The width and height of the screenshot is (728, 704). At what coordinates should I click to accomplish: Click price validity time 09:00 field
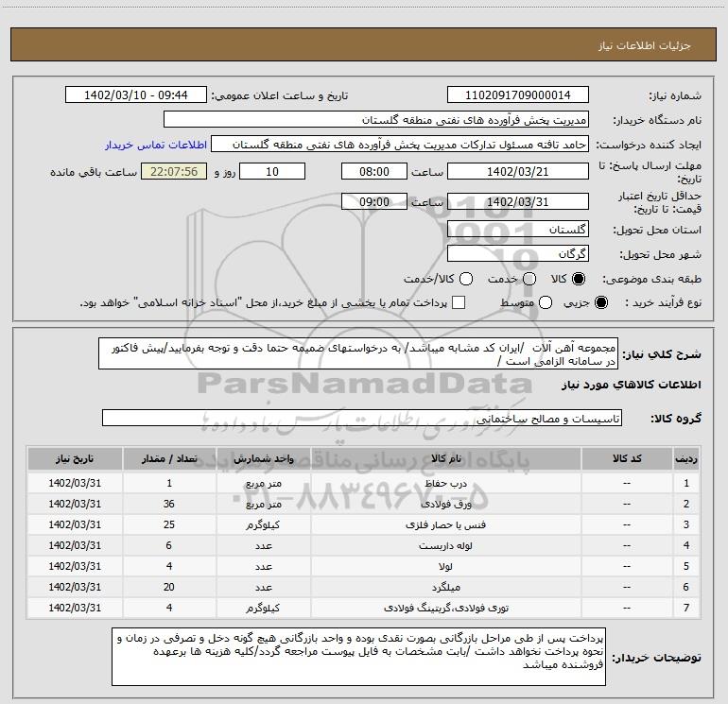(374, 201)
